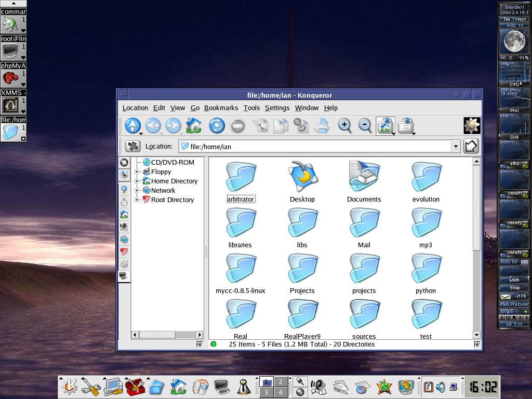
Task: Clear the location bar with the X button
Action: pyautogui.click(x=132, y=146)
